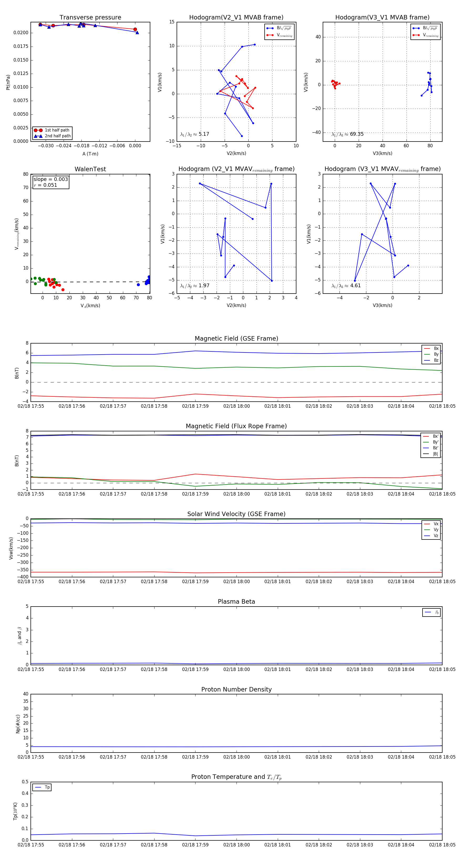Image resolution: width=473 pixels, height=868 pixels.
Task: Click the 'Magnetic Field (Flux Rope Frame)' title
Action: pos(236,426)
